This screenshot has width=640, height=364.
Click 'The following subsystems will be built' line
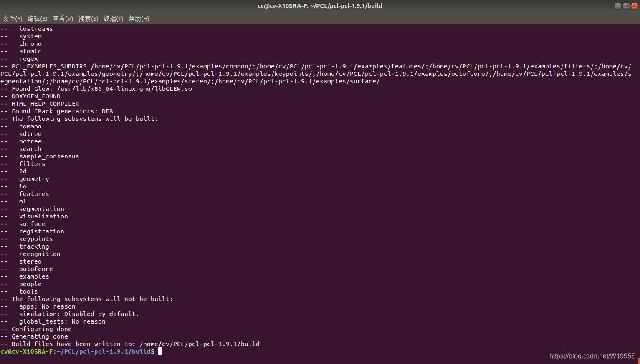[79, 119]
